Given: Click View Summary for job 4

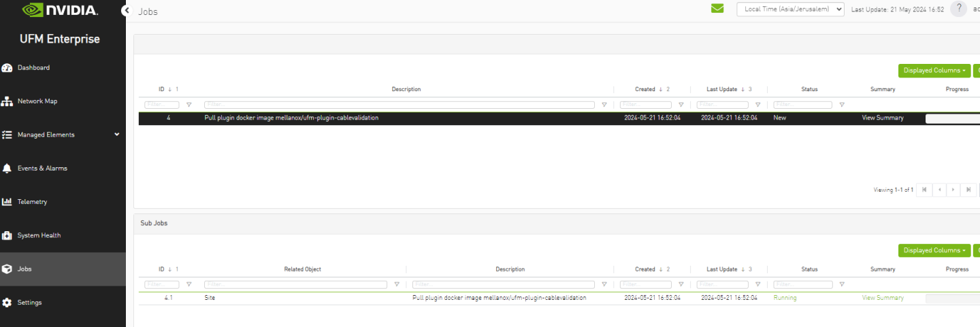Looking at the screenshot, I should pos(882,118).
